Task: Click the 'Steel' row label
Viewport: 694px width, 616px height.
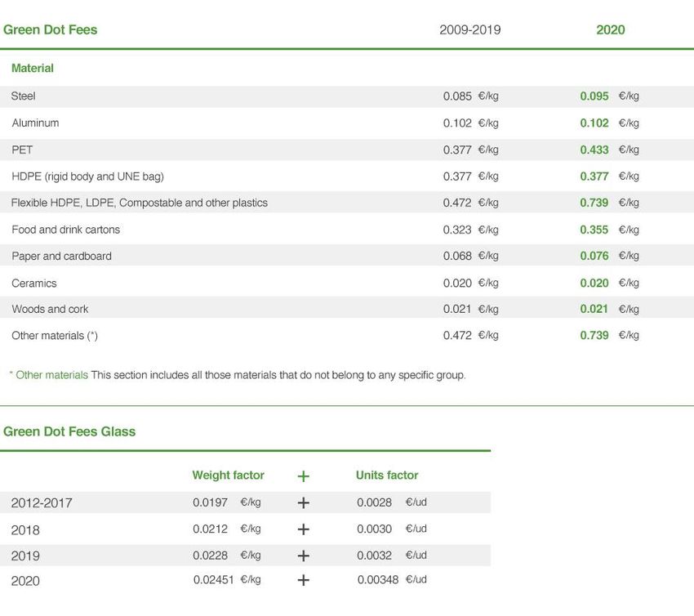Action: [23, 96]
